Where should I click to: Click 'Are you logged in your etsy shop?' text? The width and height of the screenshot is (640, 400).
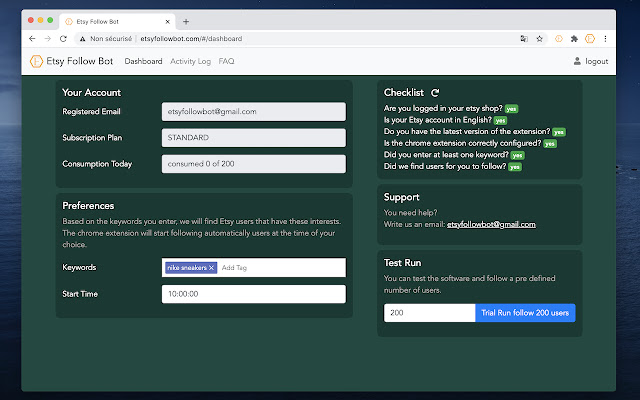443,109
